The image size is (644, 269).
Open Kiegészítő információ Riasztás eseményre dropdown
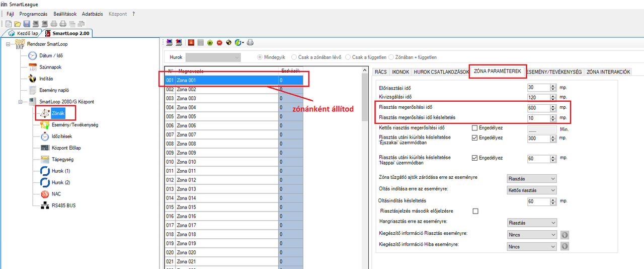coord(532,235)
